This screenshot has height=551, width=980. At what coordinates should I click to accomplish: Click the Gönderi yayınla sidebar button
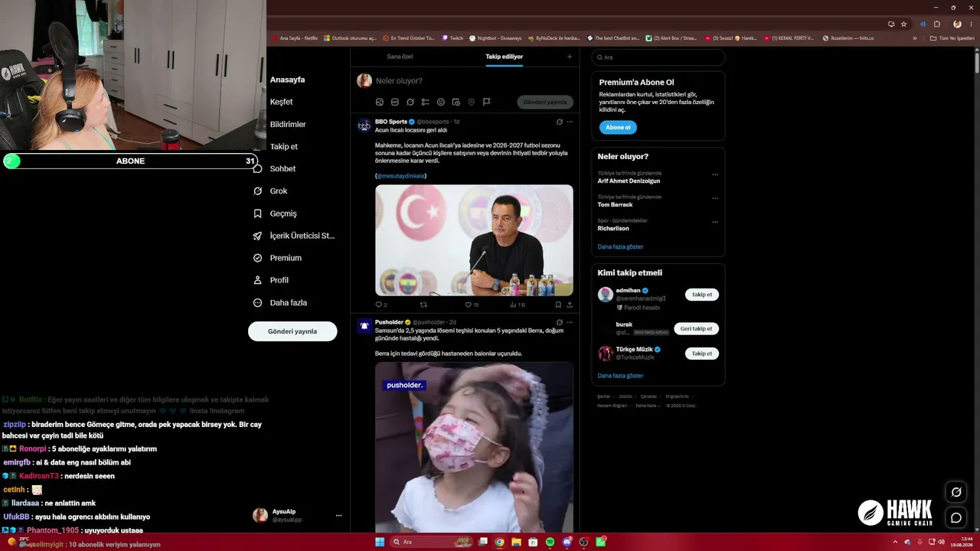[292, 331]
